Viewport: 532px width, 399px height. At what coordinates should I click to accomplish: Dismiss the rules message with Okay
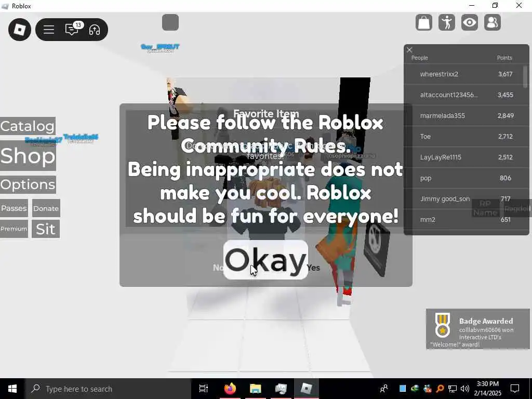click(x=265, y=260)
